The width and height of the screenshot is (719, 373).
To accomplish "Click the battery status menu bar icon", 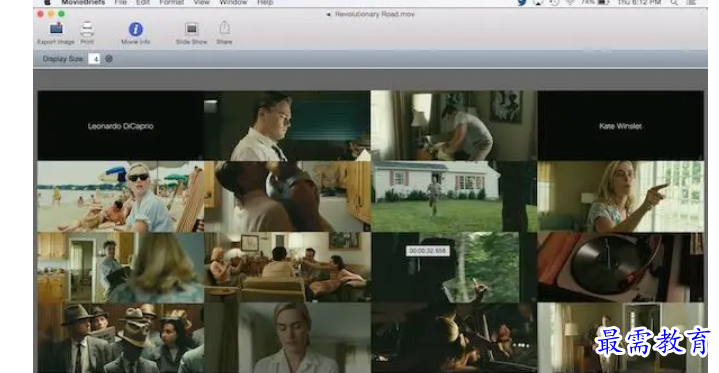I will (x=603, y=2).
